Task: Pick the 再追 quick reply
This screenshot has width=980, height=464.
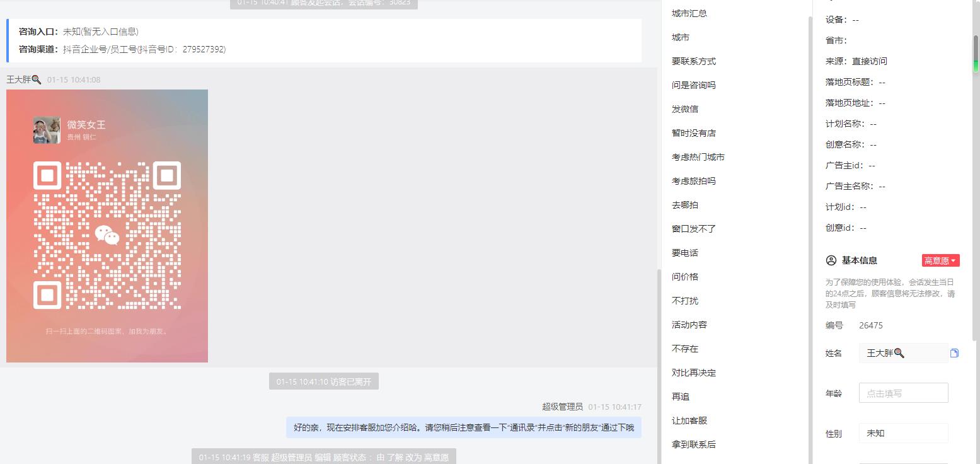Action: click(x=681, y=397)
